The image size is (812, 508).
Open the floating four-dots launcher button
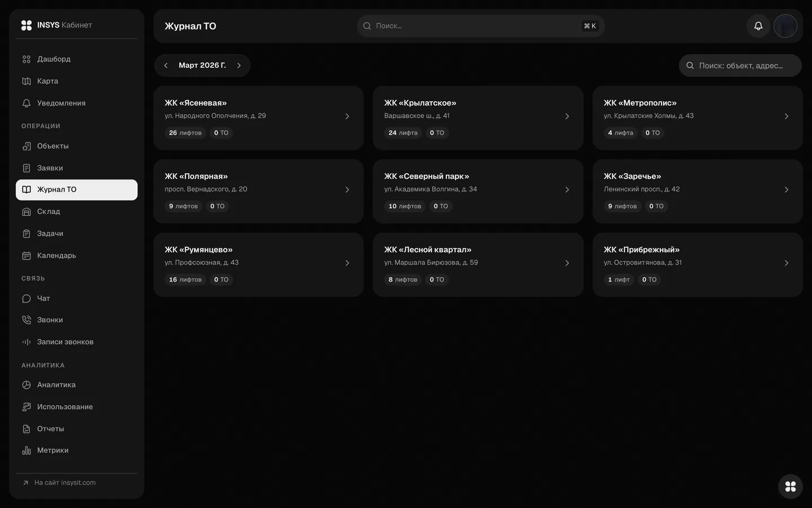coord(790,486)
